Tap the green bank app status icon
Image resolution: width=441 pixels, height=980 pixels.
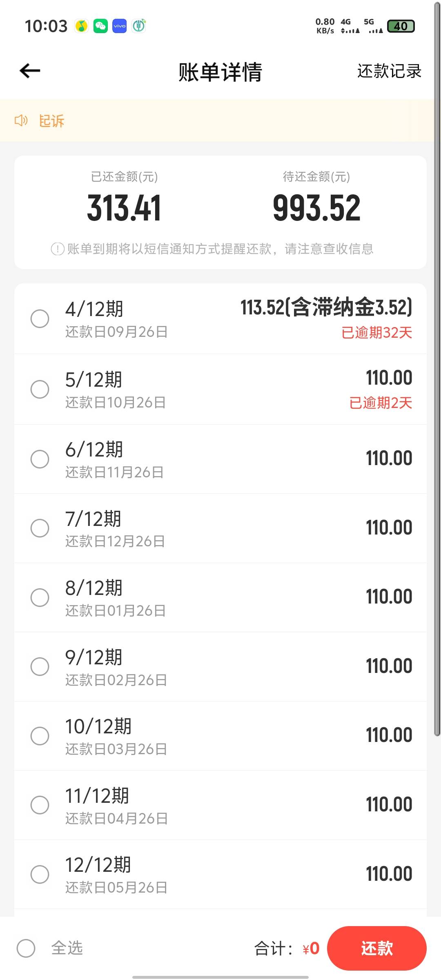pos(139,26)
